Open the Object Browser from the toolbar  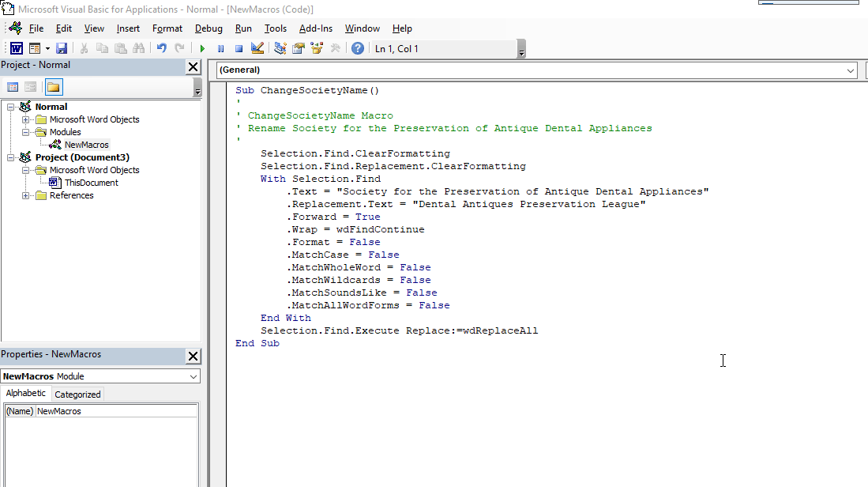click(x=317, y=47)
